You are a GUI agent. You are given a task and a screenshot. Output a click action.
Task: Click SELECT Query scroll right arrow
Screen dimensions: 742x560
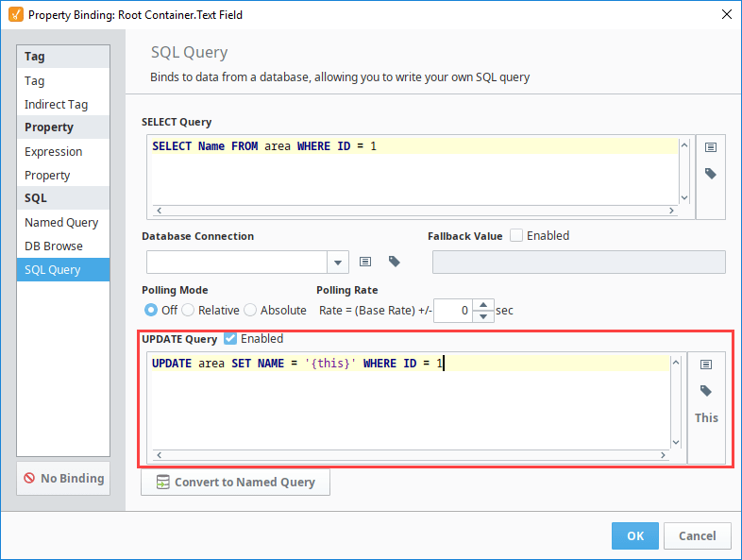click(x=671, y=211)
